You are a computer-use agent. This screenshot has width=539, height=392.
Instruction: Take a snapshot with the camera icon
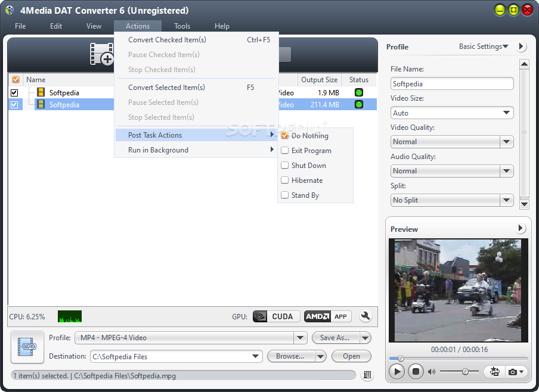pos(512,372)
